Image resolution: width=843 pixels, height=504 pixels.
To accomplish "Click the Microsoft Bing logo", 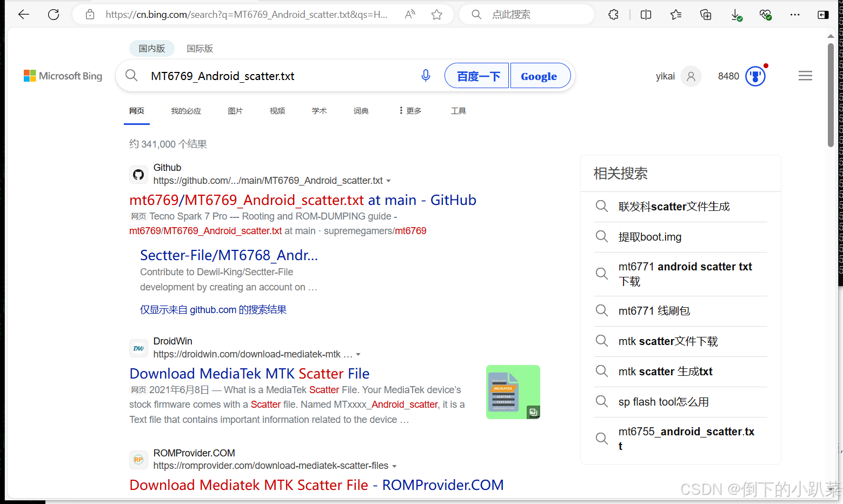I will coord(63,76).
